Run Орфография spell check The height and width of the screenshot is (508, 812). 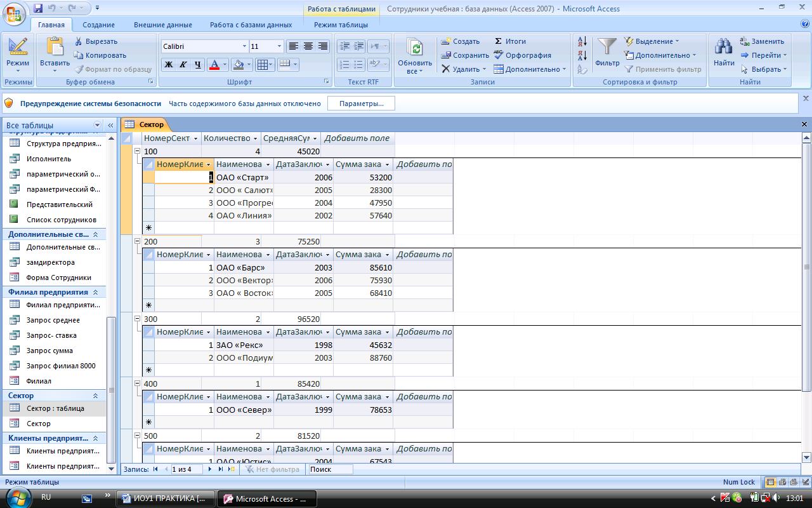point(522,55)
